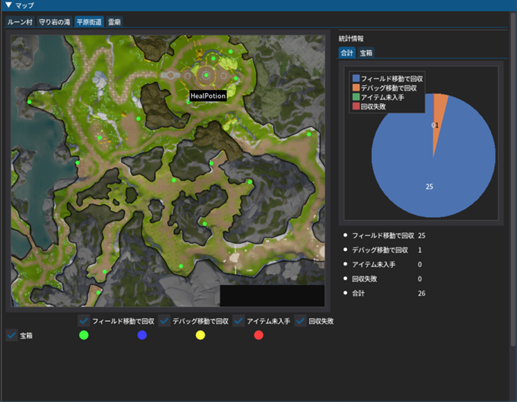The width and height of the screenshot is (517, 402).
Task: Click the yellow circle color marker
Action: pyautogui.click(x=200, y=335)
